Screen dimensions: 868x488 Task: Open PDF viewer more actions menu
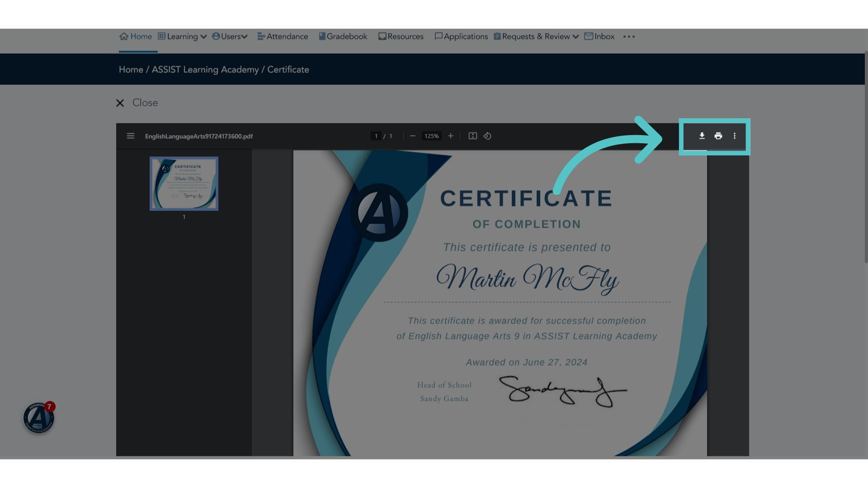(x=735, y=136)
